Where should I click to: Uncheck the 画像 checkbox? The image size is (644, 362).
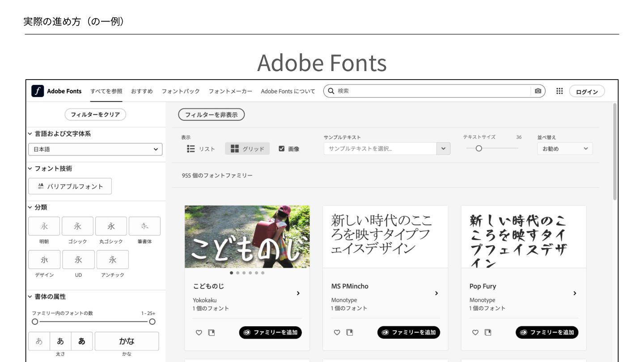click(x=282, y=149)
